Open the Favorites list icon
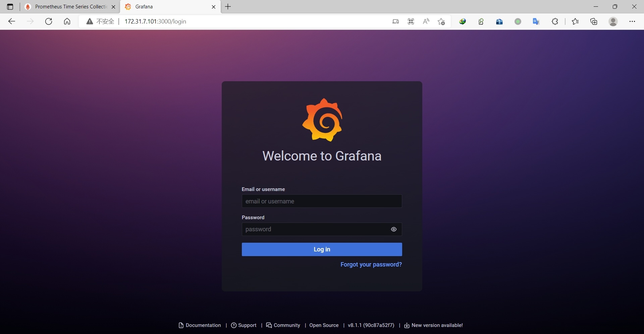 coord(576,21)
